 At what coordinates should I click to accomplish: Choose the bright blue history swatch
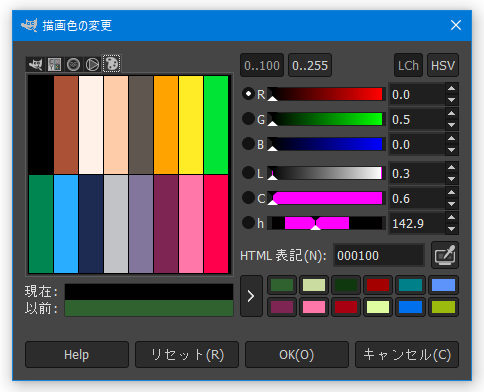click(x=411, y=307)
